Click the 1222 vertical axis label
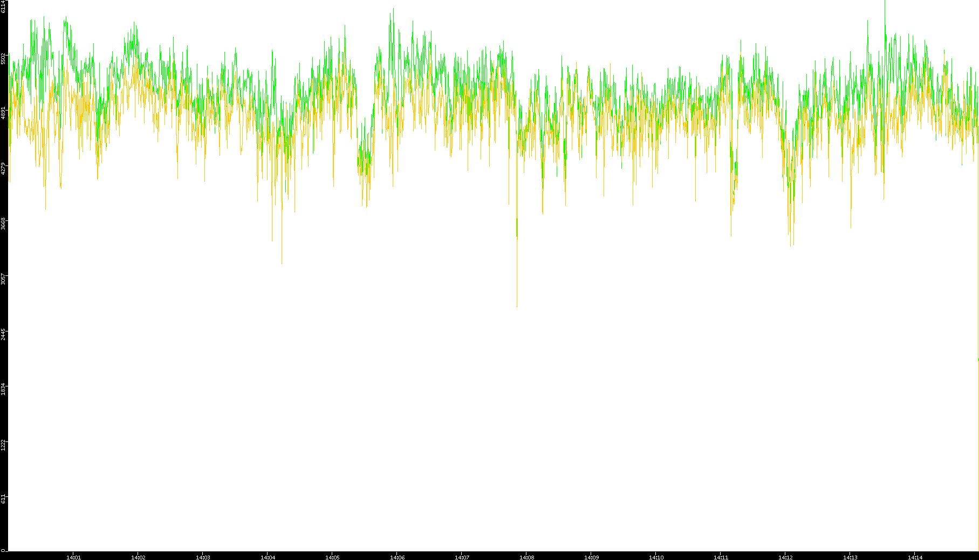The height and width of the screenshot is (560, 979). coord(4,444)
